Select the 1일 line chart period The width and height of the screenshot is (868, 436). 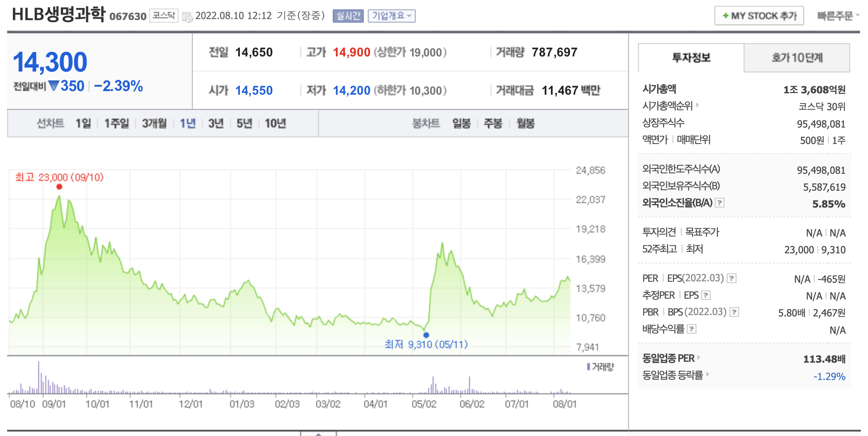[83, 123]
